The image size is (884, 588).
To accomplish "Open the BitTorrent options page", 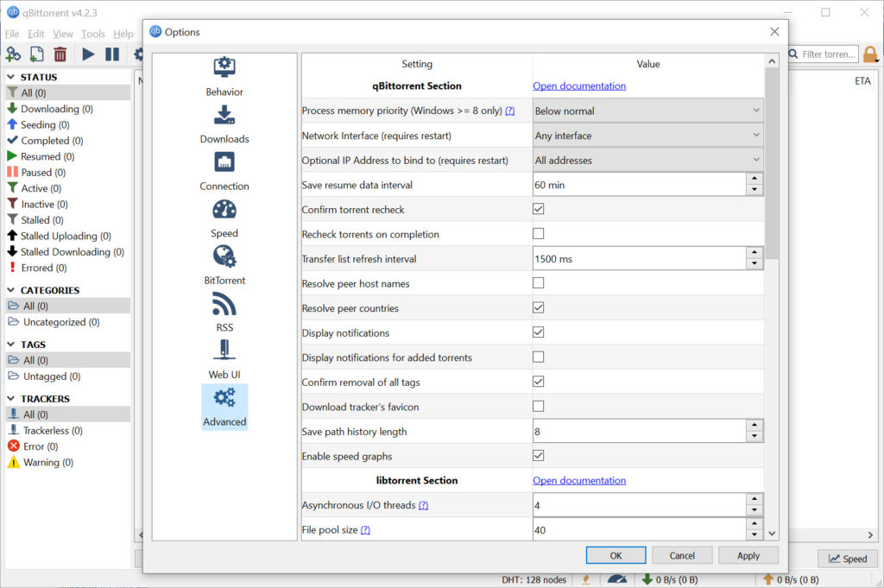I will tap(224, 266).
